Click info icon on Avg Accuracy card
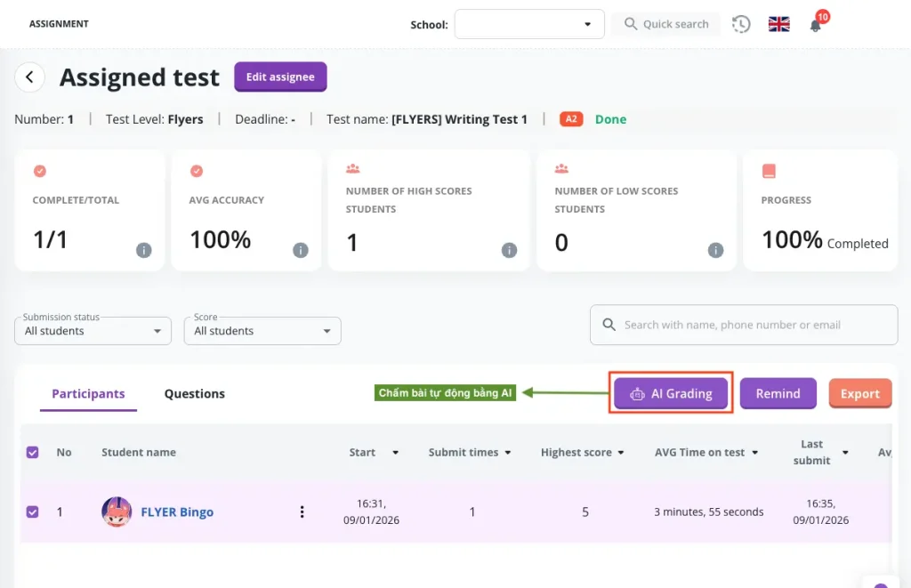This screenshot has width=911, height=588. click(300, 250)
